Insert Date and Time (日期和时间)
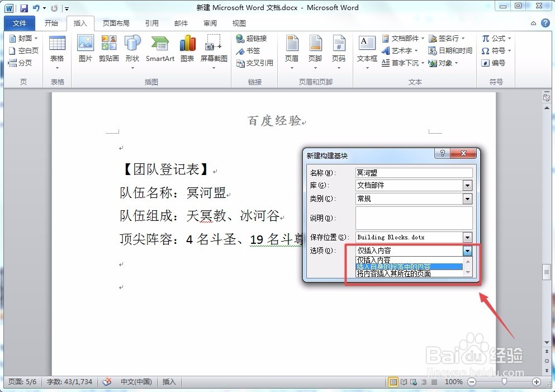Screen dimensions: 555x392 pyautogui.click(x=450, y=51)
